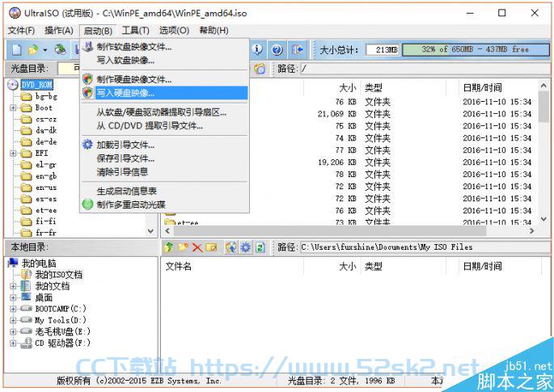Image resolution: width=554 pixels, height=392 pixels.
Task: Select CD 驱动器(F:) drive
Action: coord(62,343)
